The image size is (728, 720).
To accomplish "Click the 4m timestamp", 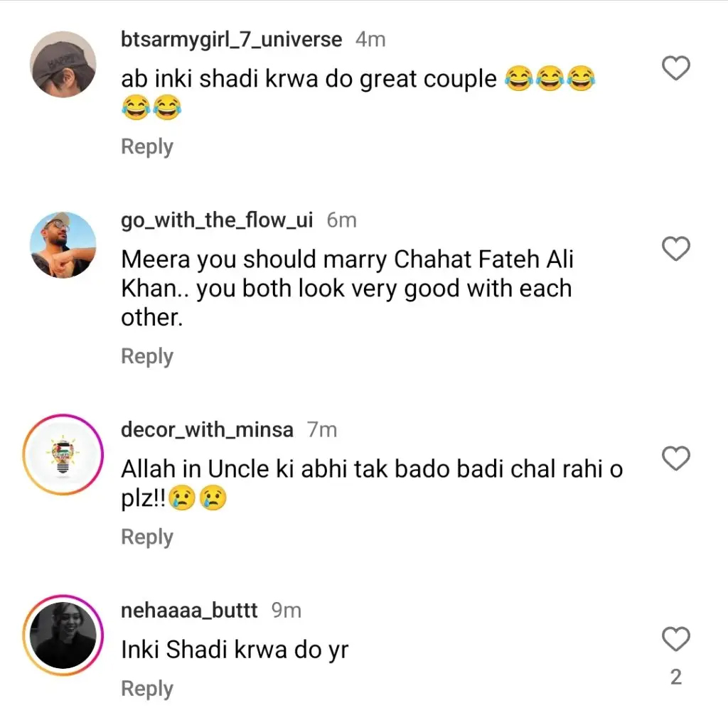I will tap(370, 40).
